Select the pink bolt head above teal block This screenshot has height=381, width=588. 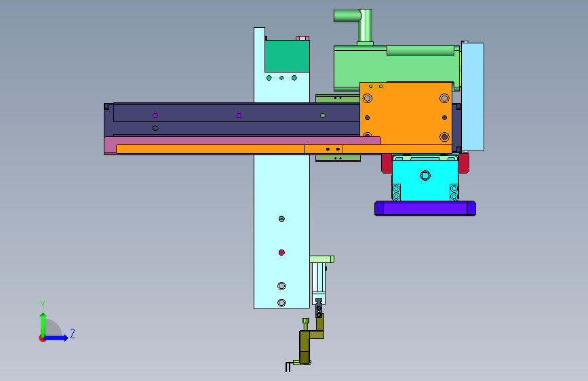point(302,38)
